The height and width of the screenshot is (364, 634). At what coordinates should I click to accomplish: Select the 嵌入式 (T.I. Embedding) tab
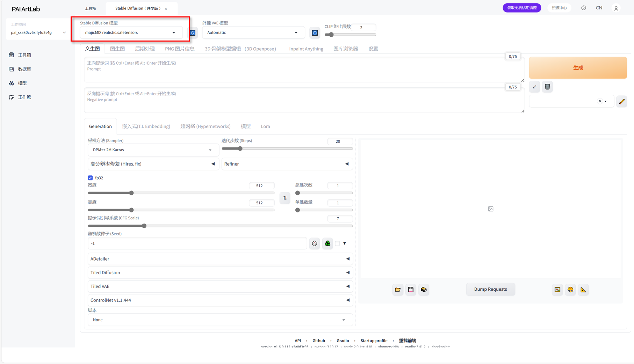pos(146,126)
